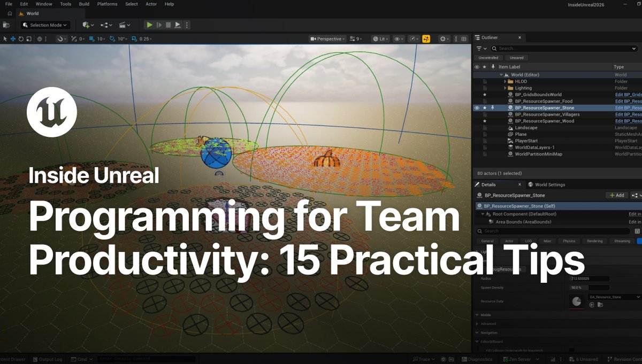
Task: Open the Blueprints toolbar dropdown
Action: tap(106, 25)
